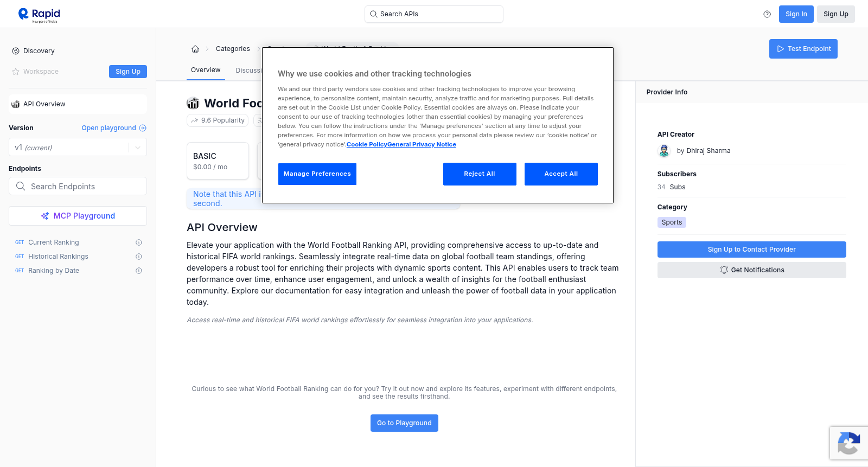This screenshot has height=467, width=868.
Task: Open the Current Ranking endpoint
Action: coord(53,242)
